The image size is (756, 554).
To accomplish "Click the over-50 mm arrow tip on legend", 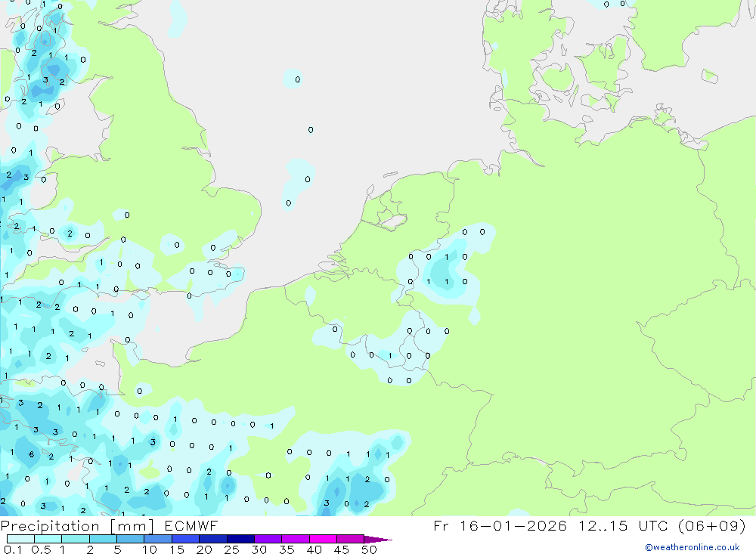I will [x=378, y=539].
